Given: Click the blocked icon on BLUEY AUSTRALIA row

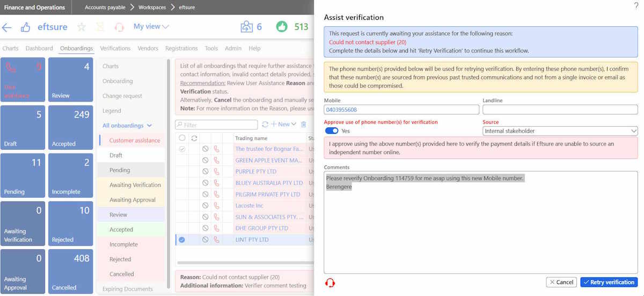Looking at the screenshot, I should click(205, 183).
